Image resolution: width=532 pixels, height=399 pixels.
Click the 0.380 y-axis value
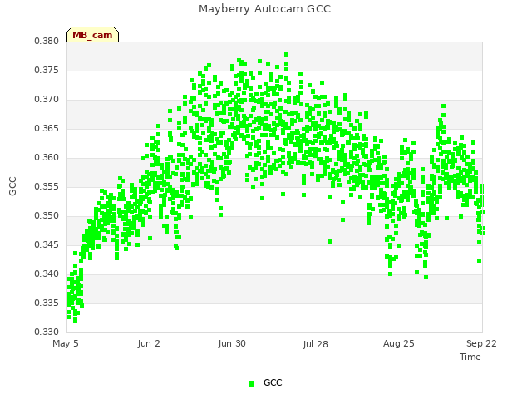pos(47,42)
